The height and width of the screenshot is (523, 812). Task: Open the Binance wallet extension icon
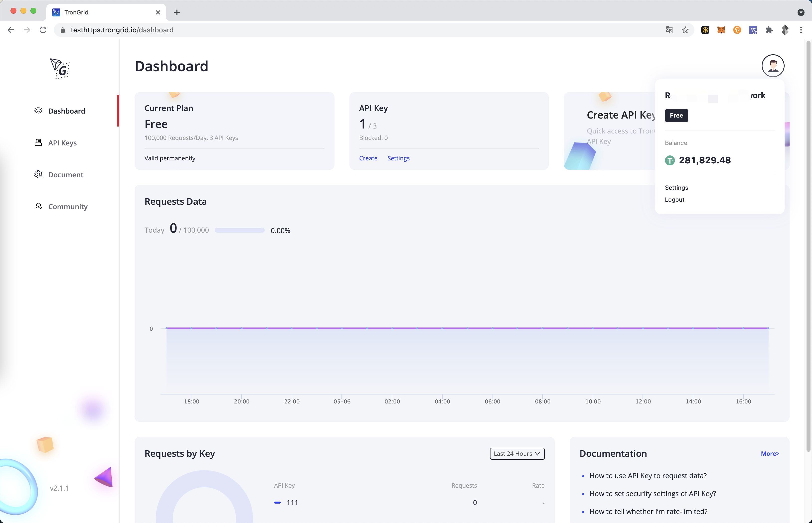click(705, 30)
